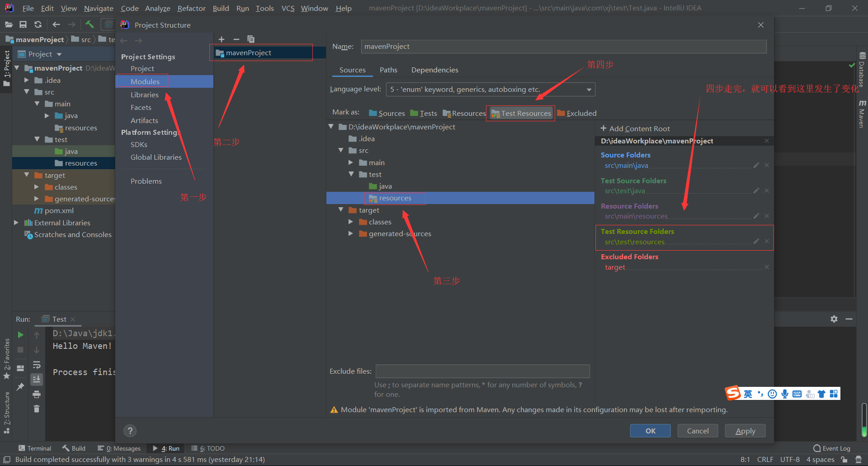Image resolution: width=868 pixels, height=466 pixels.
Task: Remove target from excluded folders
Action: [x=767, y=267]
